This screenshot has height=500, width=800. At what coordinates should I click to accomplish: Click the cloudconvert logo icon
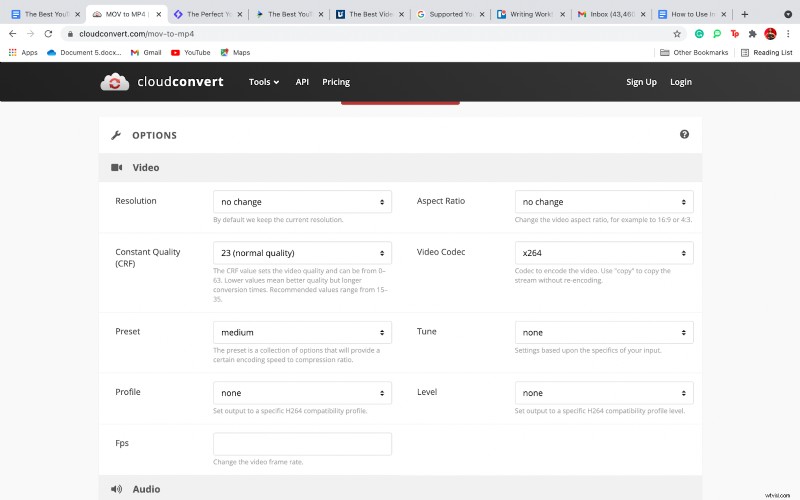pyautogui.click(x=115, y=82)
